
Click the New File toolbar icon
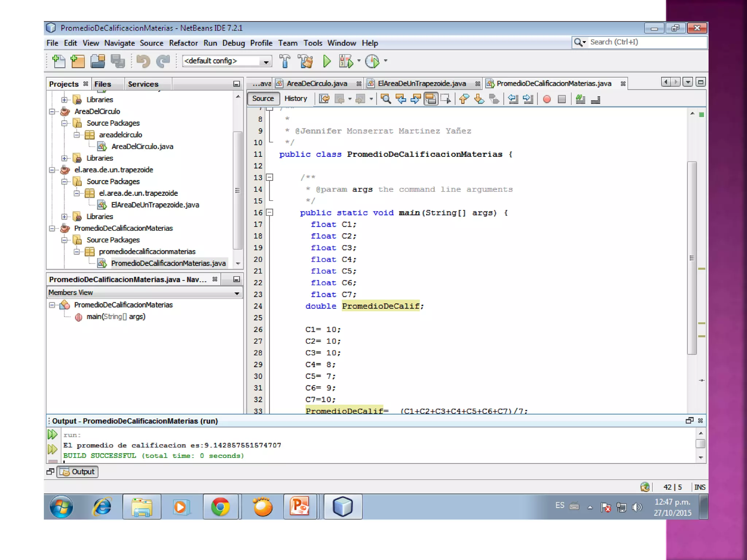click(59, 61)
